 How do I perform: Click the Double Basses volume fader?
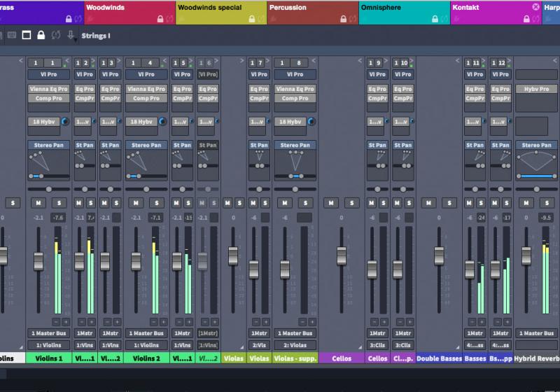coord(439,255)
